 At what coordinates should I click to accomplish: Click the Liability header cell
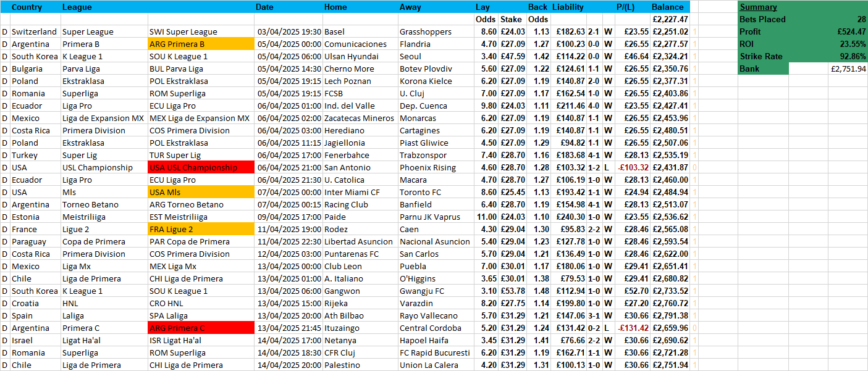568,7
